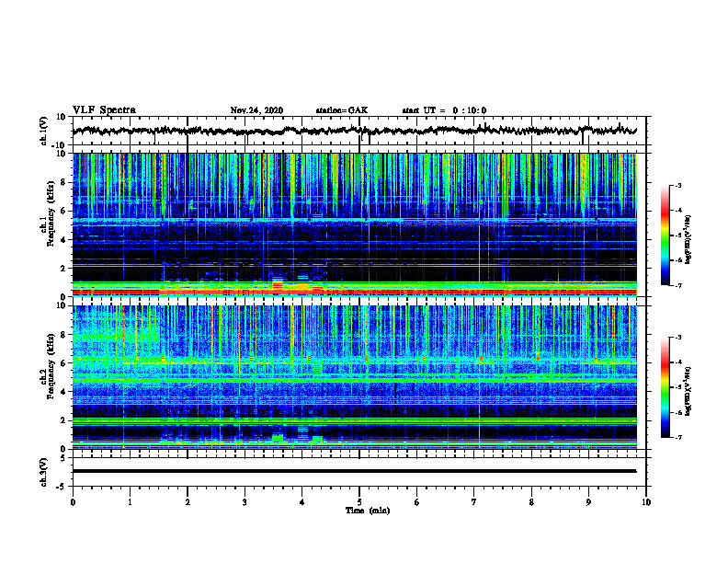Click tick label "2" on the Time axis
Screen dimensions: 728x563
tap(188, 502)
